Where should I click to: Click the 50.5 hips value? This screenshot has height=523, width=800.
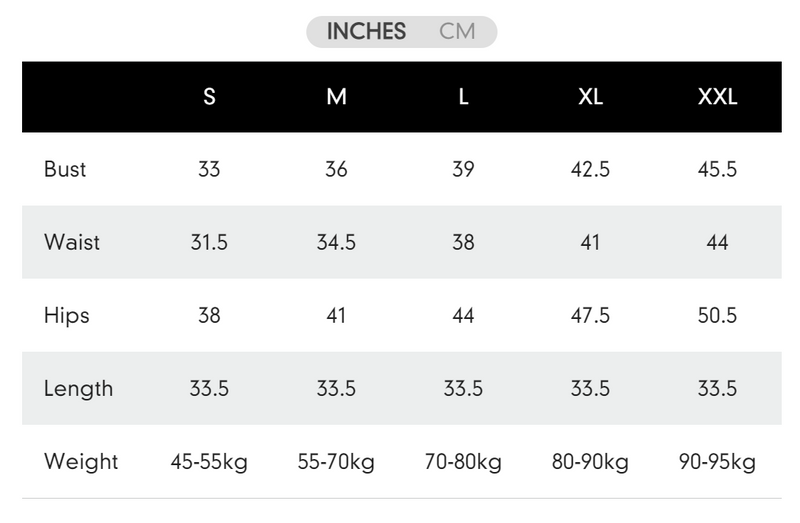point(717,315)
